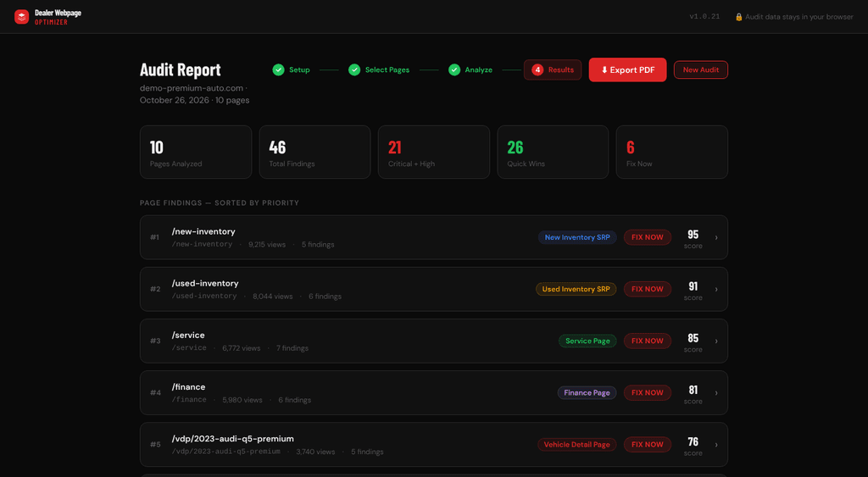Click the green check icon for Select Pages
This screenshot has width=868, height=477.
354,69
